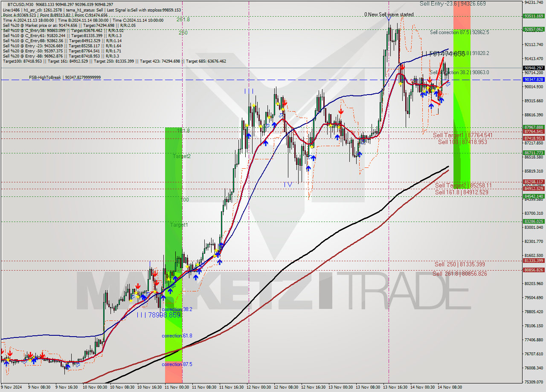546x392 pixels.
Task: Click the red price tag 87764.541
Action: [x=534, y=132]
